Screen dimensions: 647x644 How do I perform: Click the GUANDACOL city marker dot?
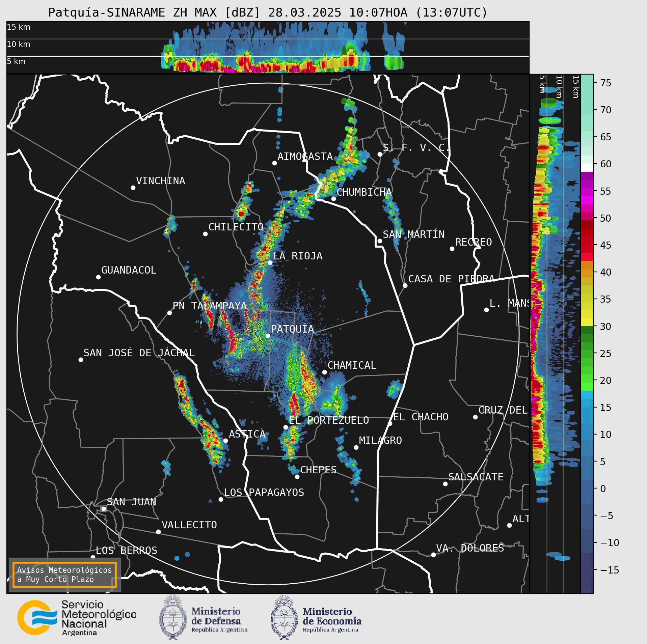(98, 277)
